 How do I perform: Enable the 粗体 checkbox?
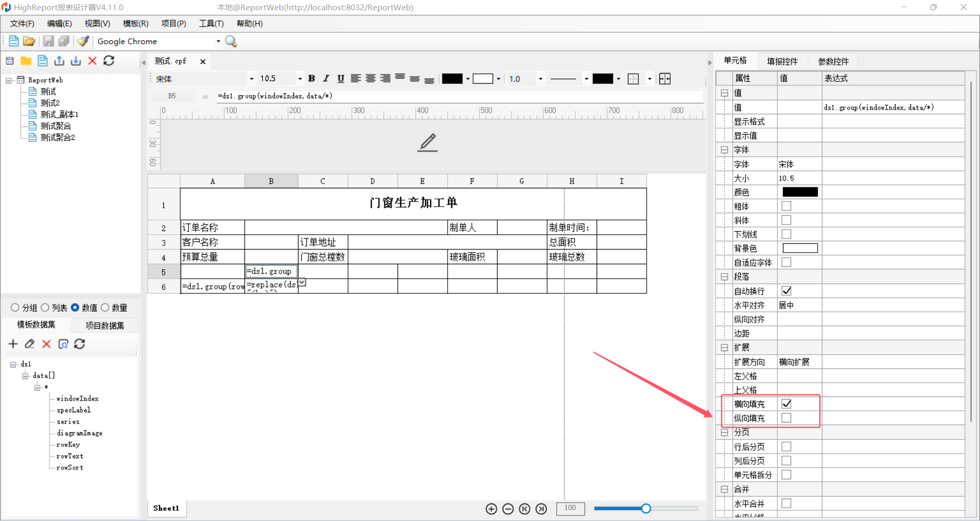(x=787, y=206)
